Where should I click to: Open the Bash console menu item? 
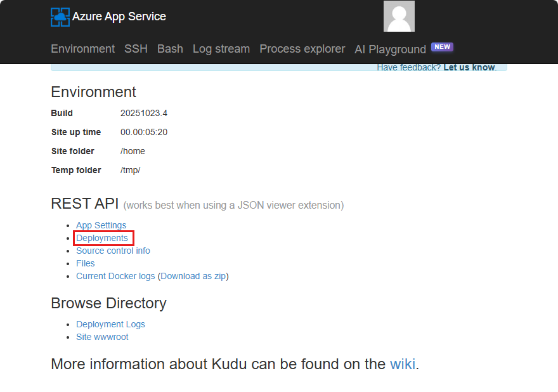170,49
